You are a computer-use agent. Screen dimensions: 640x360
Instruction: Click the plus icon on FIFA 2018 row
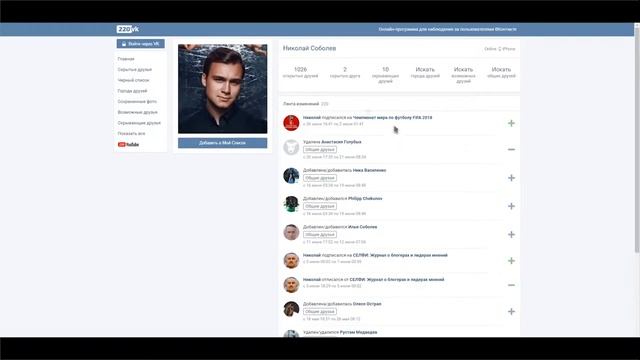click(511, 123)
